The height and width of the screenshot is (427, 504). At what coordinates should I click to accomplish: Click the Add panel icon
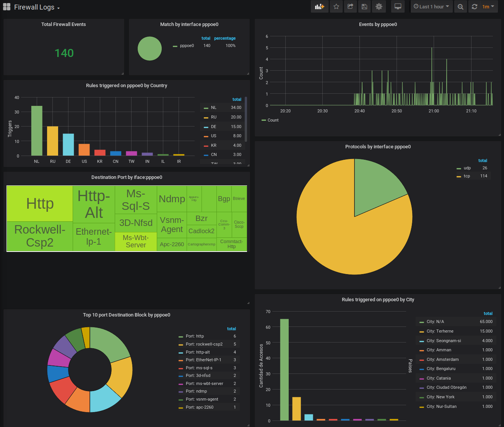coord(319,6)
